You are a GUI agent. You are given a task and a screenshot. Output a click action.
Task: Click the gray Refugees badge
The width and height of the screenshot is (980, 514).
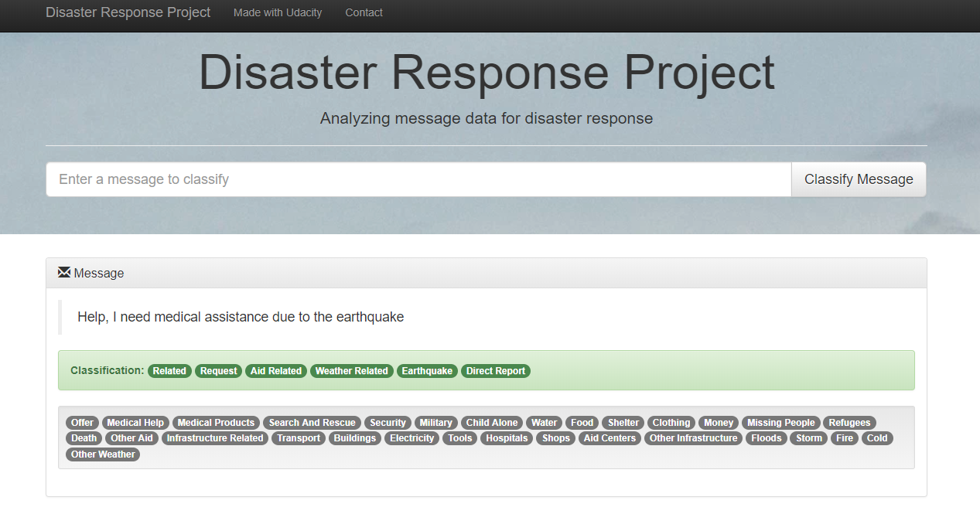pyautogui.click(x=850, y=423)
